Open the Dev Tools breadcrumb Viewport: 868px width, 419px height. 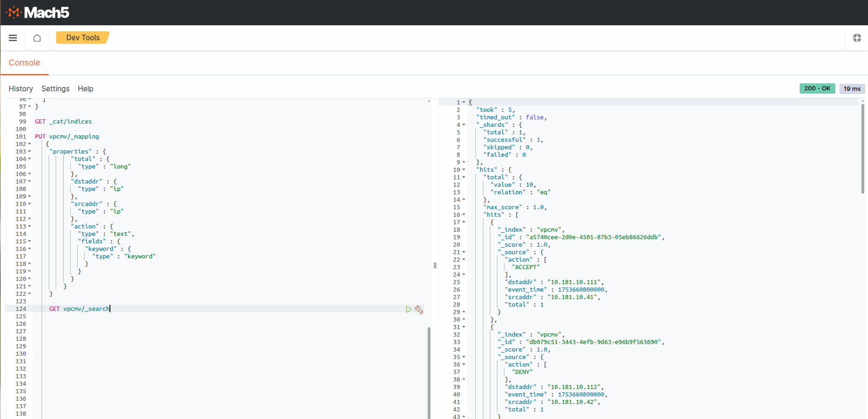coord(83,37)
